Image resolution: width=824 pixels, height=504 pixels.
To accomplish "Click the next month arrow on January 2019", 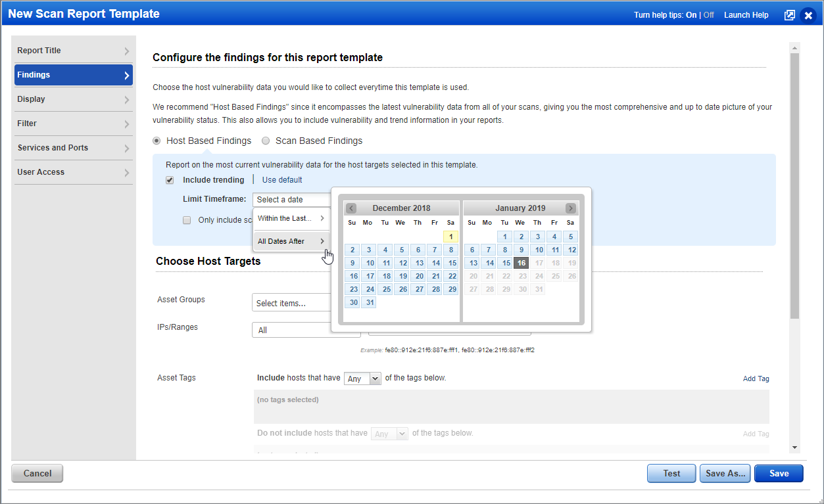I will [x=570, y=208].
